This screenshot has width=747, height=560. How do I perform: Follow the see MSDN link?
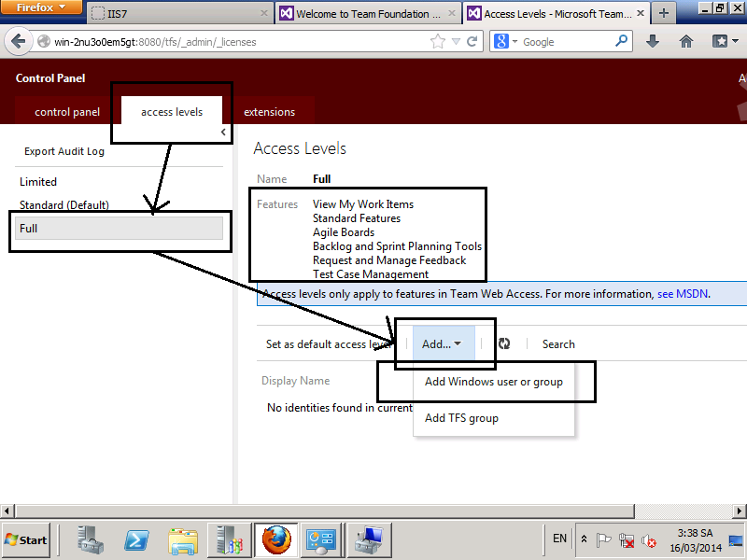coord(683,294)
